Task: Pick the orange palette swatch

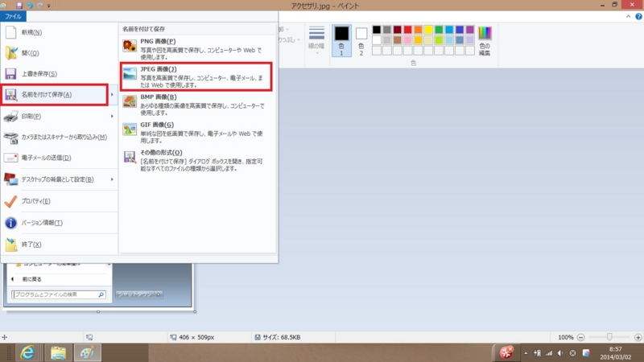Action: pos(418,30)
